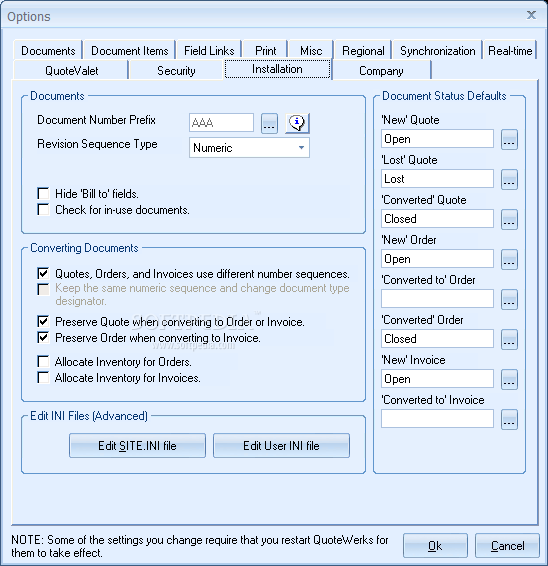
Task: Click the 'Converted' Quote status field
Action: [x=437, y=219]
